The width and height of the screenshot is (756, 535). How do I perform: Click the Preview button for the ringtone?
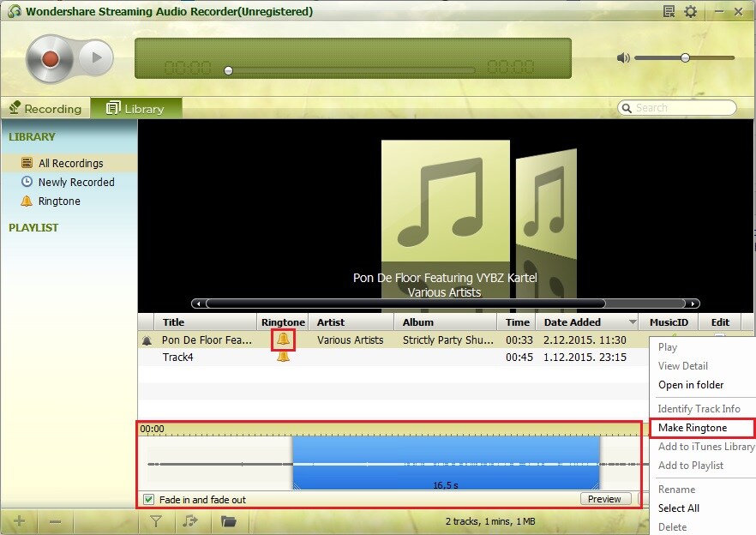point(605,499)
